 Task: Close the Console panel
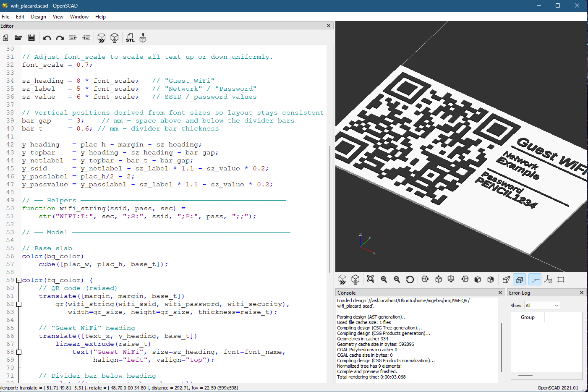point(500,293)
